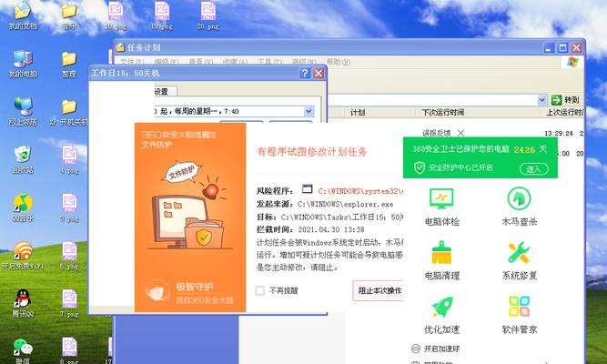Select 我的文档 desktop icon

pyautogui.click(x=23, y=16)
